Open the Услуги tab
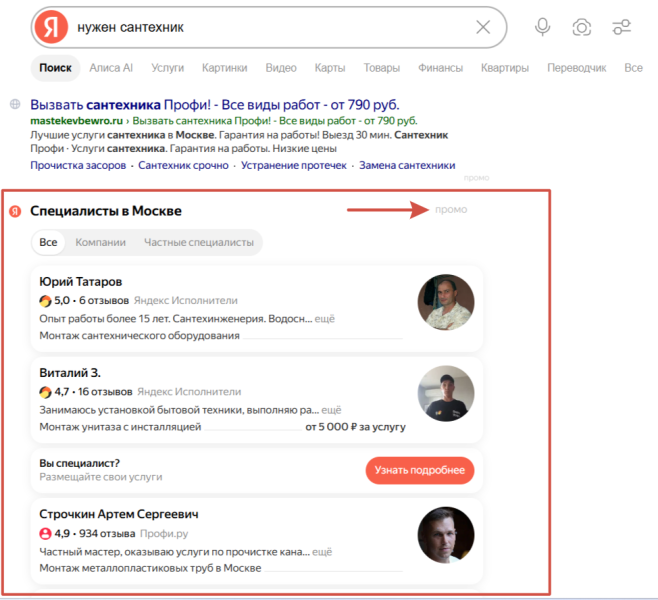 (x=167, y=68)
